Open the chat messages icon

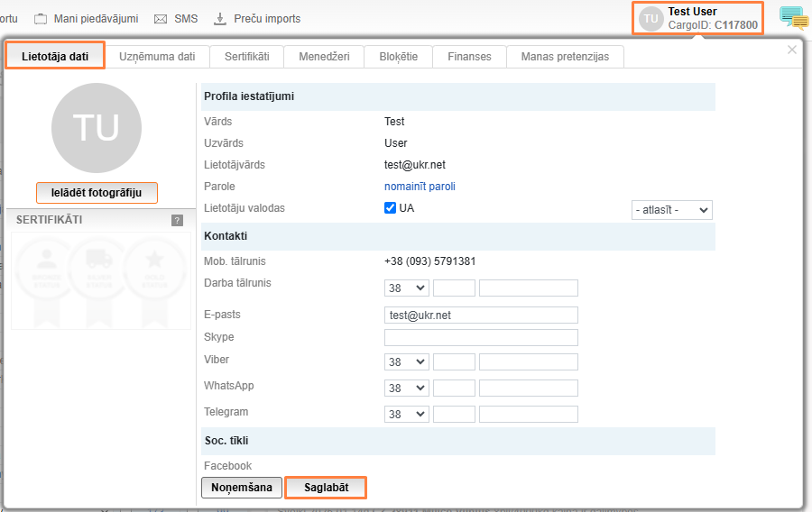click(x=793, y=18)
